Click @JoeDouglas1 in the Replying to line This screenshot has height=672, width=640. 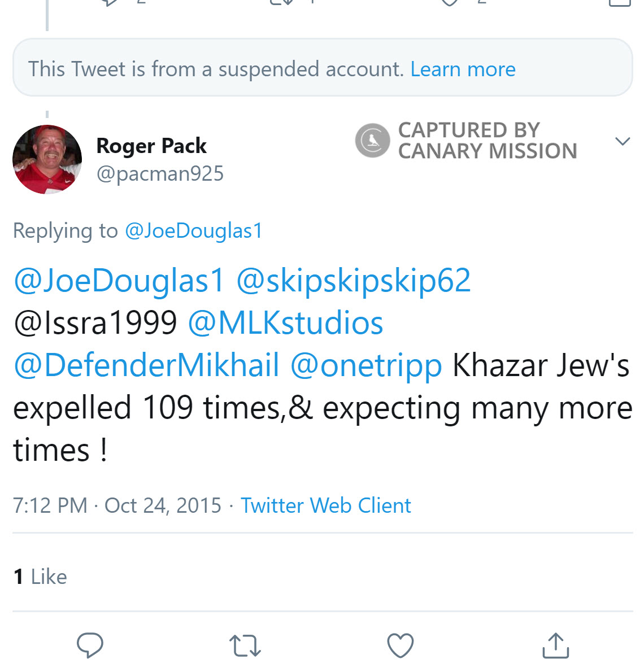194,230
